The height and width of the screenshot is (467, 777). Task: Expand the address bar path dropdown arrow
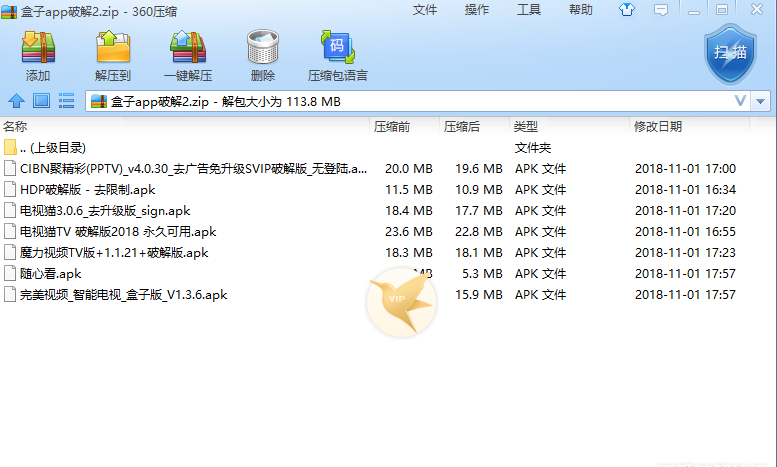coord(762,101)
